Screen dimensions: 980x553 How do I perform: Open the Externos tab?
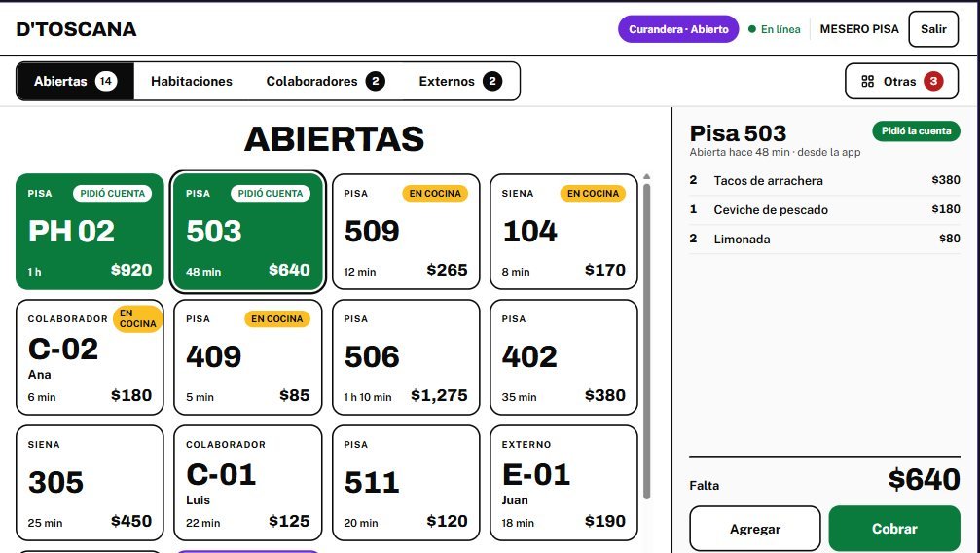tap(460, 82)
